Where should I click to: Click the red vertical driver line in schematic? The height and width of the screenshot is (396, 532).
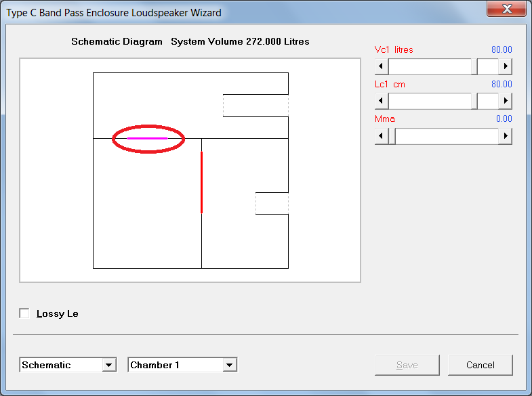coord(201,182)
